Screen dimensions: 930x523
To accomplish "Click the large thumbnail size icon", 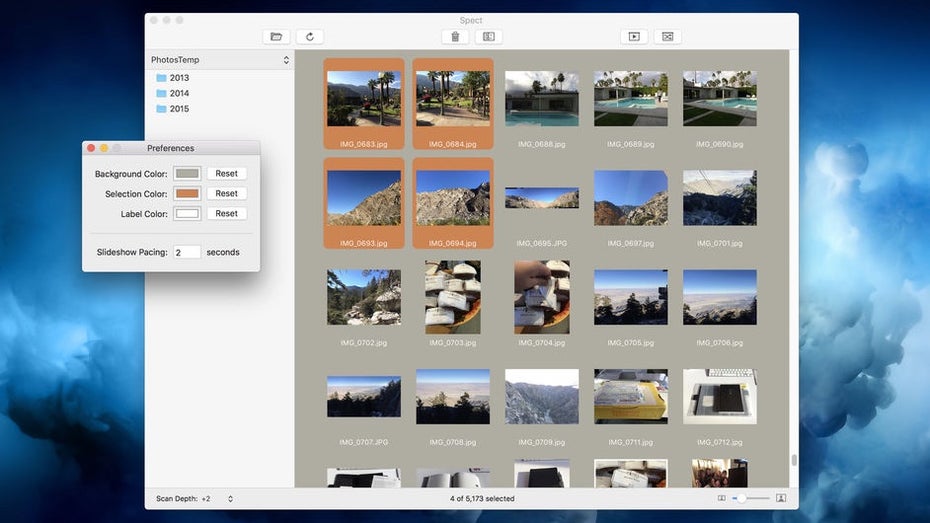I will click(x=781, y=498).
